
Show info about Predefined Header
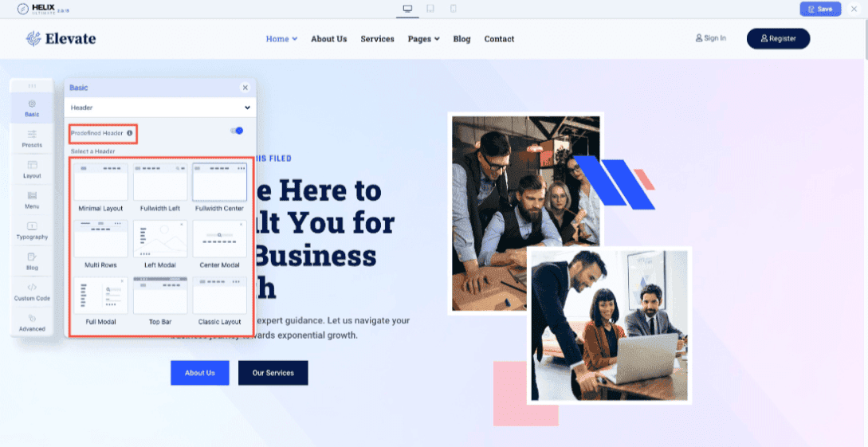pos(130,133)
